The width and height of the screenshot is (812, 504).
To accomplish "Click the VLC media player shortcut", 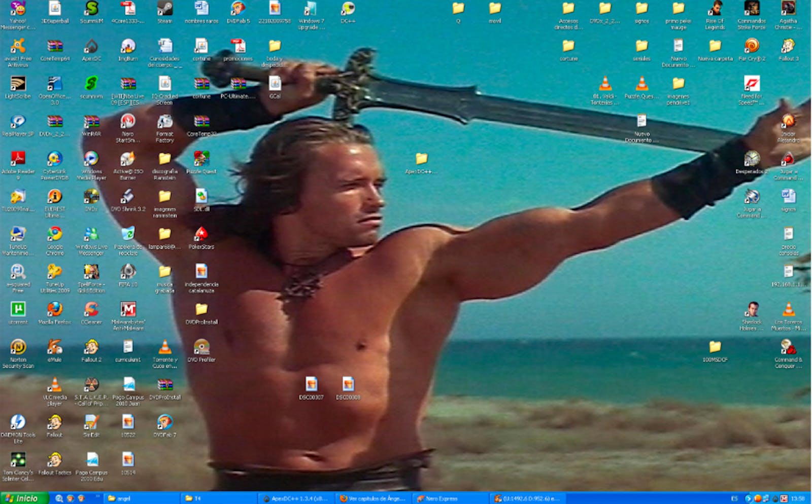I will (55, 385).
